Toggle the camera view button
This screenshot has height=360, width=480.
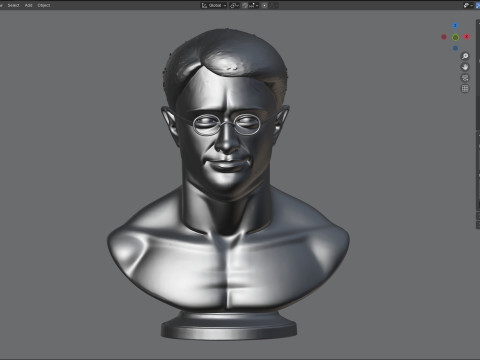pyautogui.click(x=465, y=78)
